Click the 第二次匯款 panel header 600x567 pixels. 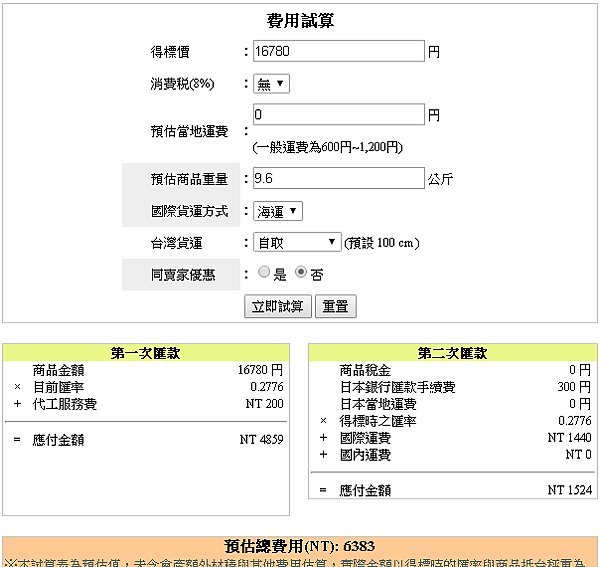tap(453, 353)
